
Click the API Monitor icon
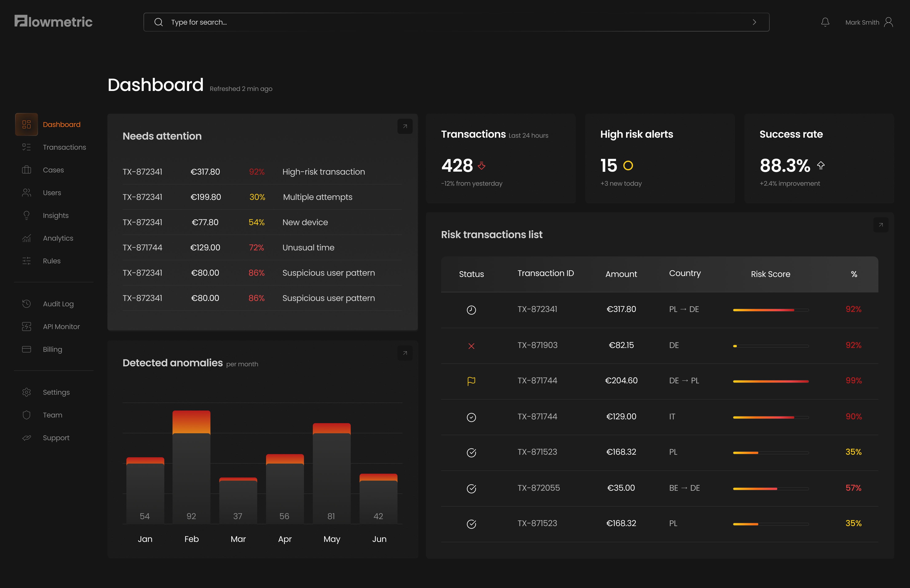26,327
